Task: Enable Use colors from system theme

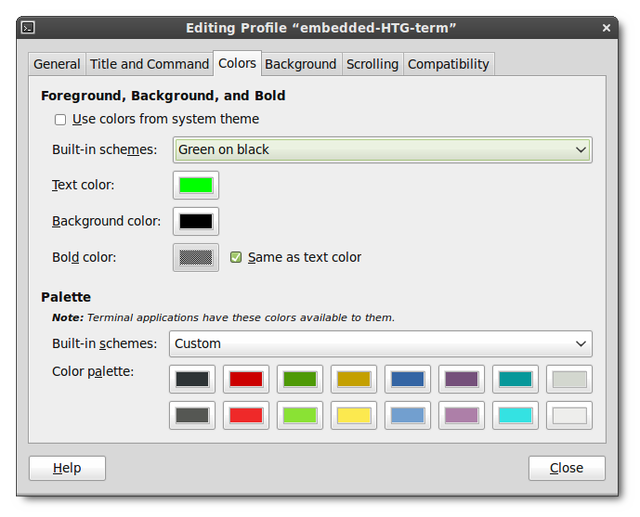Action: 61,120
